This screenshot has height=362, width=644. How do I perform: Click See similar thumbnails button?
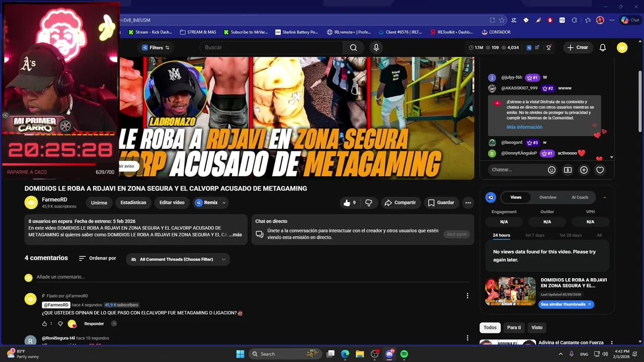tap(566, 304)
